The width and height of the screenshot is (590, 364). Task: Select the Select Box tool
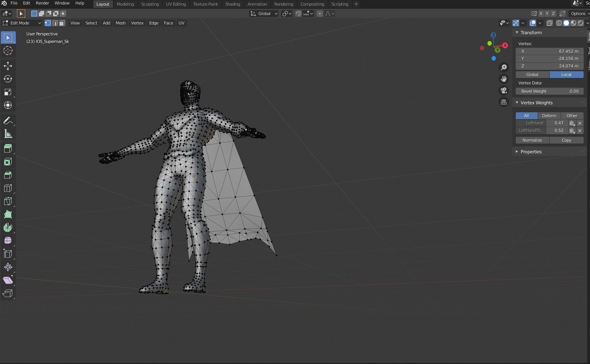[8, 38]
